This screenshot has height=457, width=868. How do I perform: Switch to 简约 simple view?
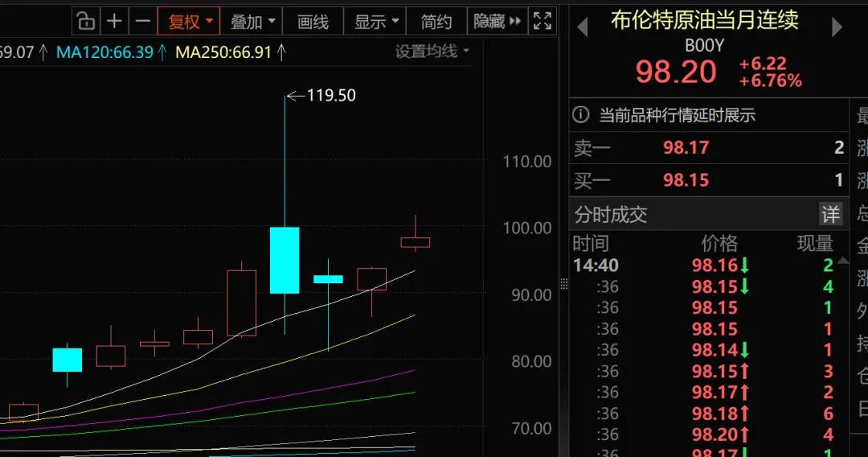coord(436,22)
